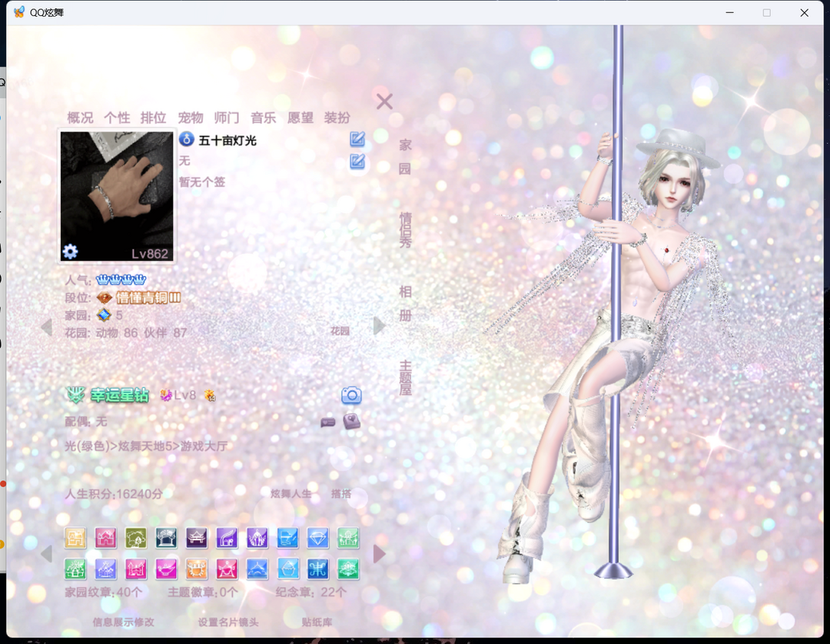Click the camera snapshot icon
Image resolution: width=830 pixels, height=644 pixels.
tap(351, 395)
